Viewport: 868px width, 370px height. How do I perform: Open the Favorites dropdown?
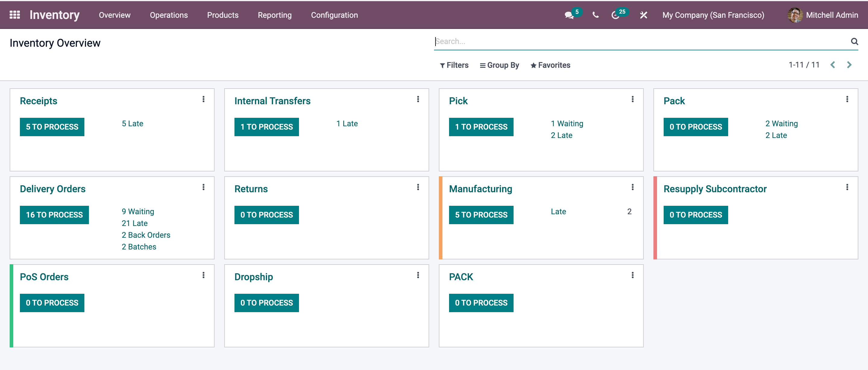(550, 65)
